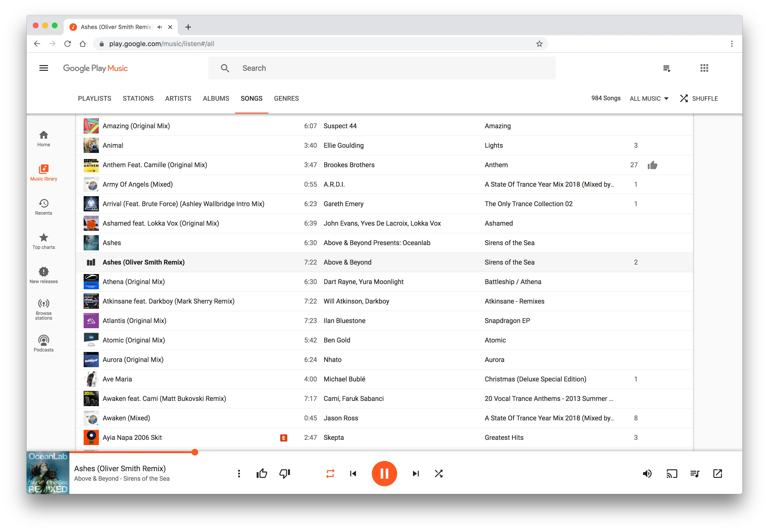
Task: Open New releases in sidebar
Action: 44,275
